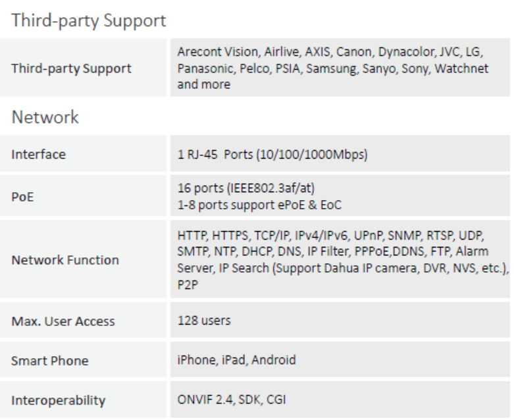Click the 128 users value

click(204, 321)
